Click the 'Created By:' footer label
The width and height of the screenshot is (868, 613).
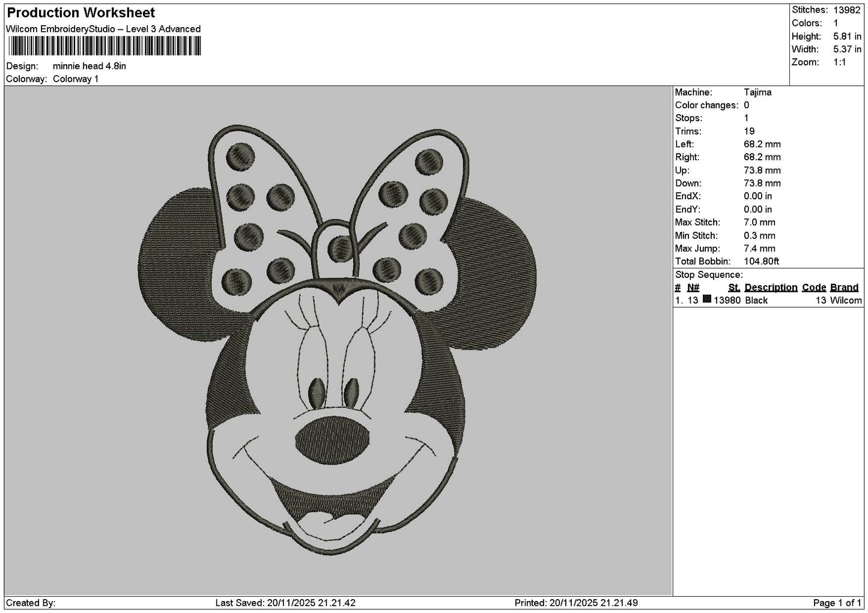coord(31,603)
